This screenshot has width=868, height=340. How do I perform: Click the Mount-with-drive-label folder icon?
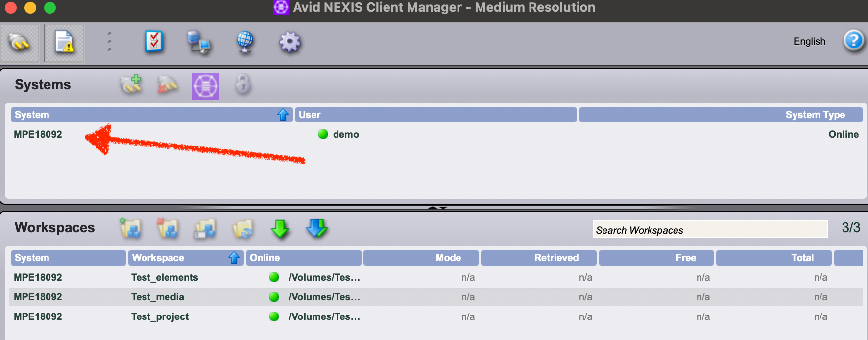pos(205,229)
